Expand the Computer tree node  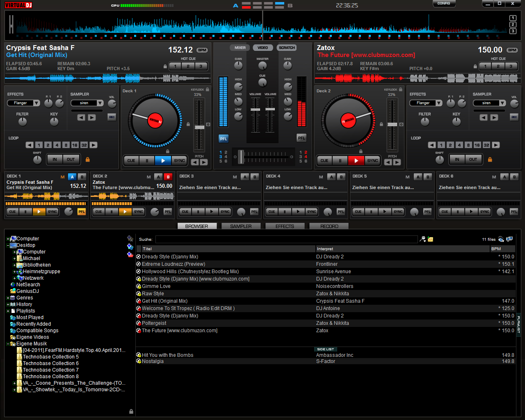pyautogui.click(x=8, y=239)
